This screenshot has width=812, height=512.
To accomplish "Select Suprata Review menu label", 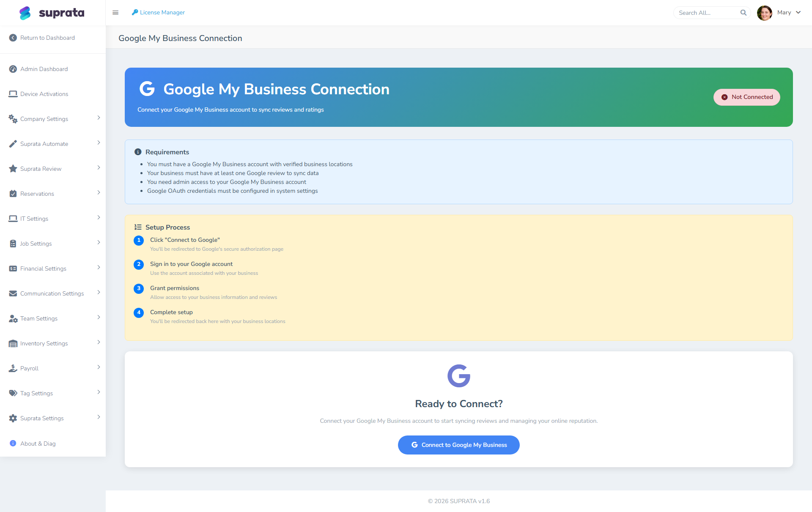I will (41, 169).
